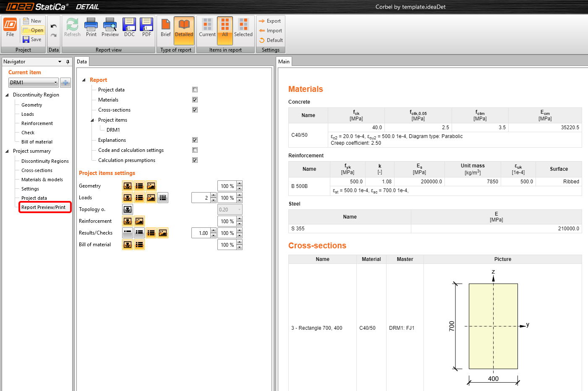Click the Export settings button
588x391 pixels.
point(270,21)
